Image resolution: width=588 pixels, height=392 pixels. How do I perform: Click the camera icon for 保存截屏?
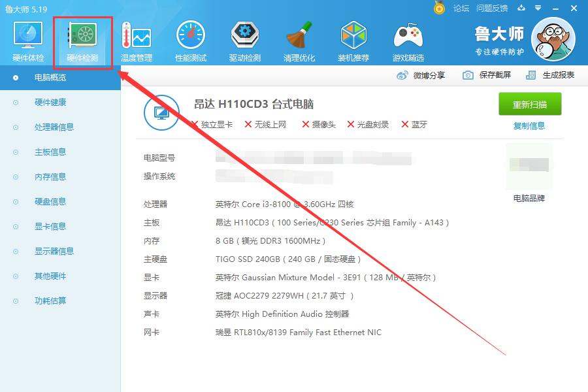coord(466,76)
